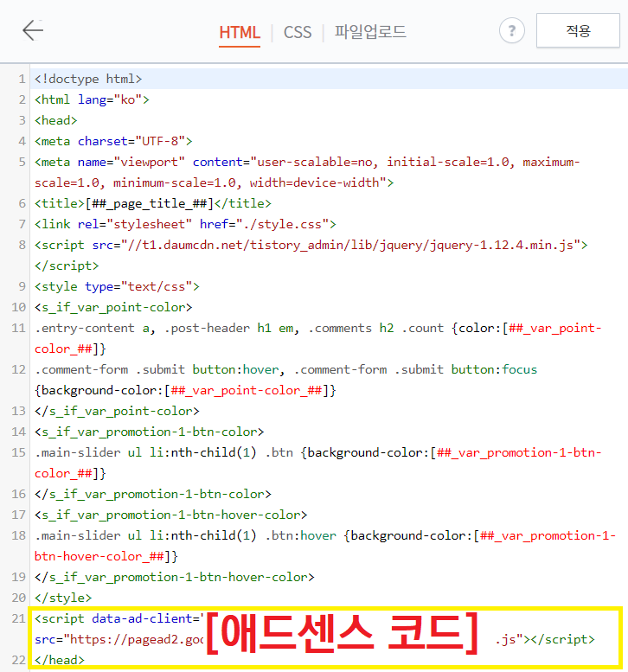628x672 pixels.
Task: Open the 파일업로드 tab
Action: pos(370,32)
